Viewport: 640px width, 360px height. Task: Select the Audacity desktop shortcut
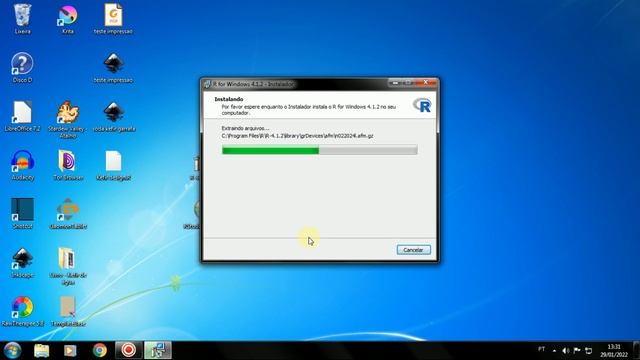point(22,165)
